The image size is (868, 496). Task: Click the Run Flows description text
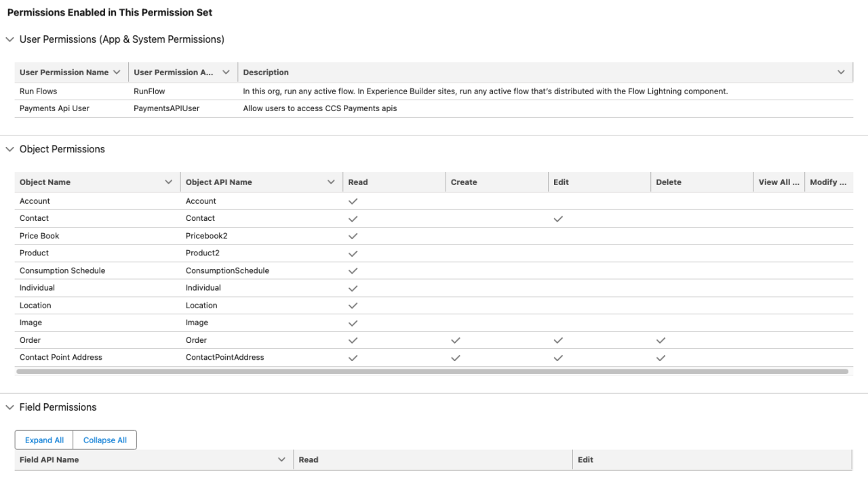pyautogui.click(x=486, y=91)
